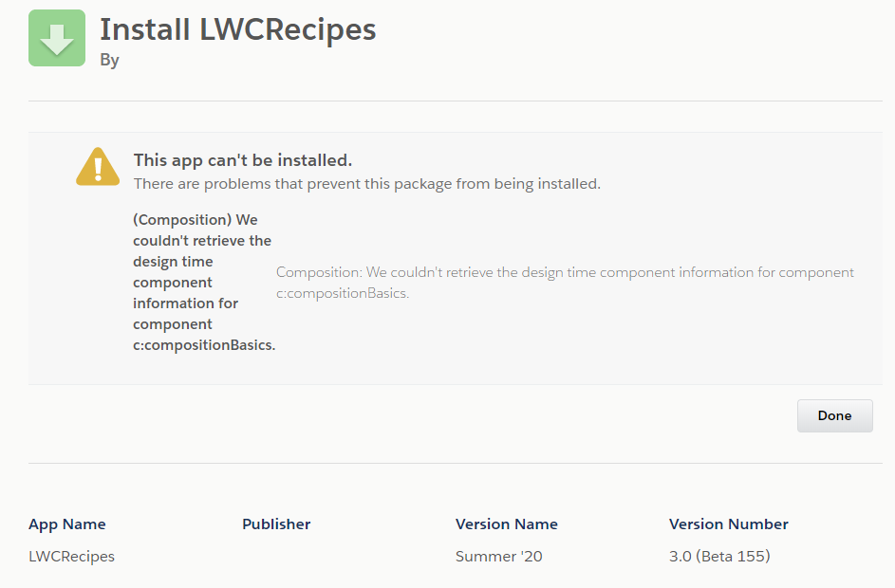Select the 3.0 (Beta 155) version number
Screen dimensions: 895x588
coord(718,557)
